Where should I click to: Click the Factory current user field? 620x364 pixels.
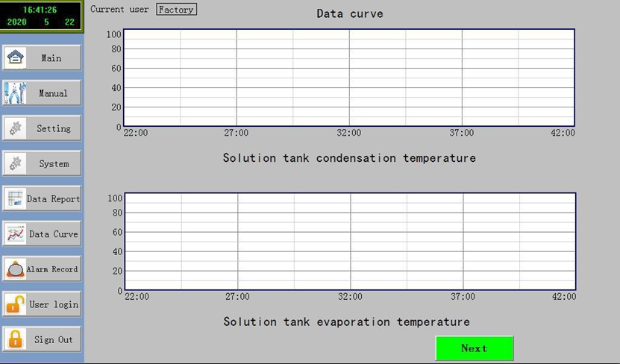click(x=176, y=10)
